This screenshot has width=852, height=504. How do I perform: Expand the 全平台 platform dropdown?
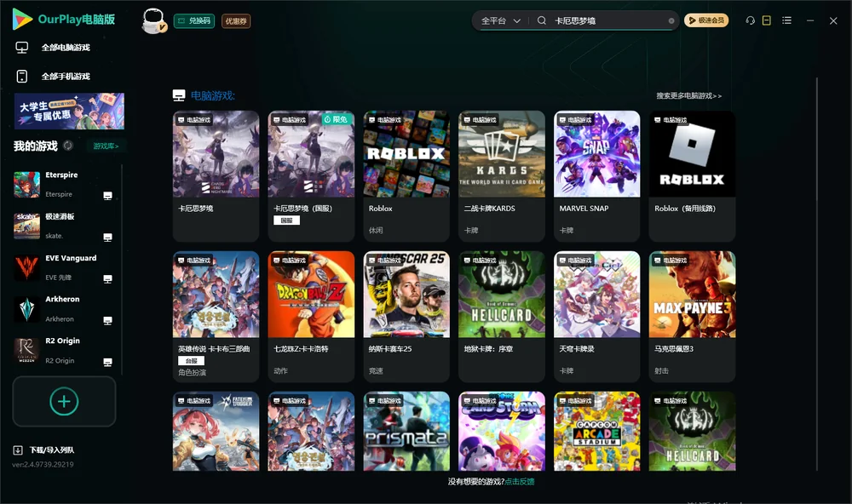[501, 20]
